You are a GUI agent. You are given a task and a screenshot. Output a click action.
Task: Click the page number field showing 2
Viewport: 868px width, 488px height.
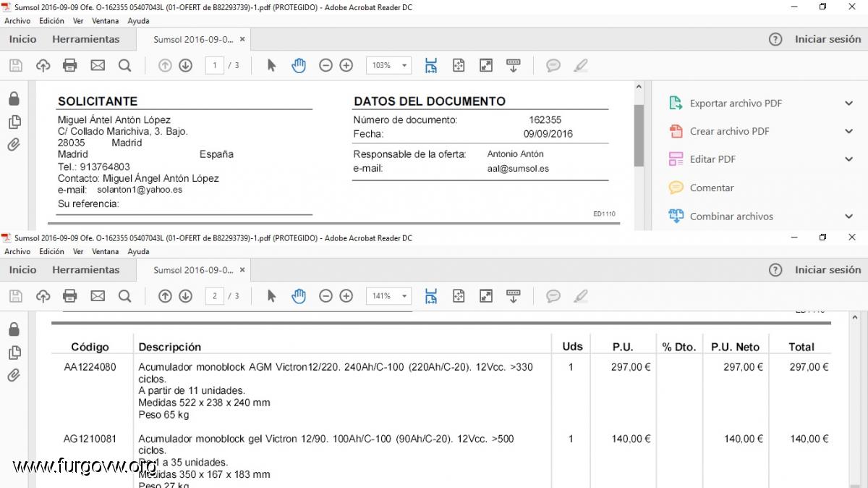[214, 296]
